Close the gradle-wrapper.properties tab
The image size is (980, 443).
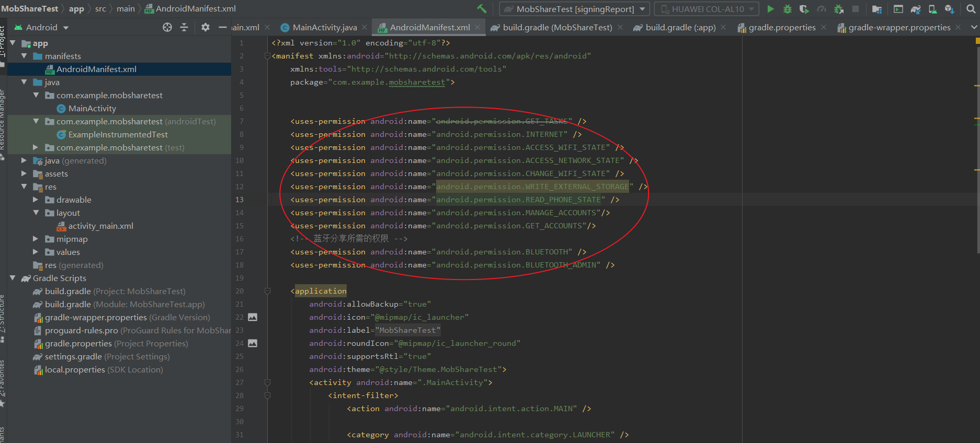(x=958, y=27)
